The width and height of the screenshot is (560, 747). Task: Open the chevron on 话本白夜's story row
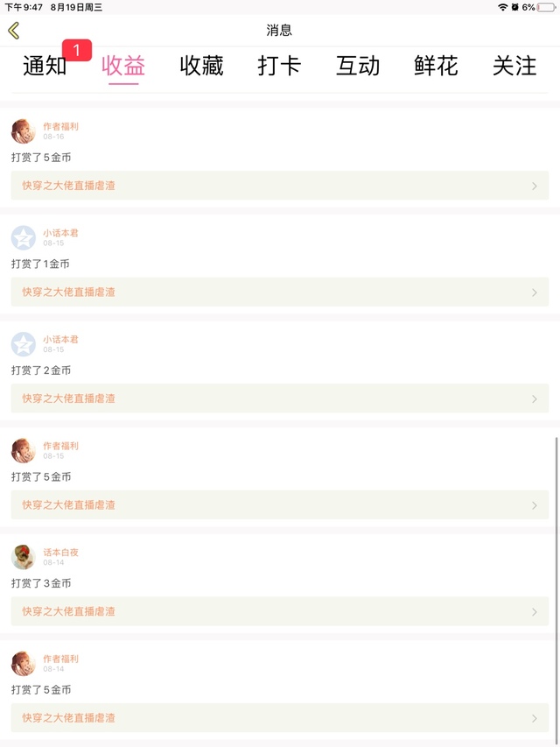(535, 612)
